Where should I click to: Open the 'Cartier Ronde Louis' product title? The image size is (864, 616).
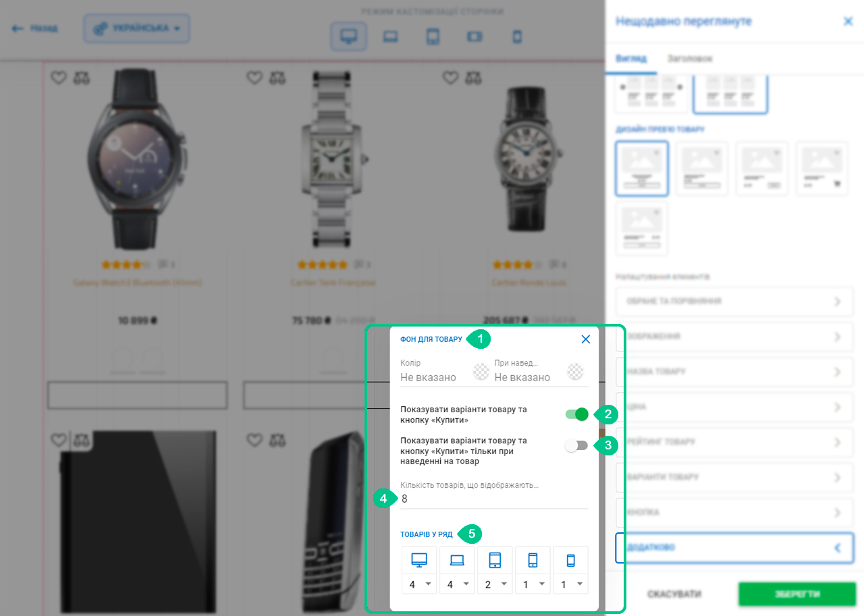(x=529, y=283)
